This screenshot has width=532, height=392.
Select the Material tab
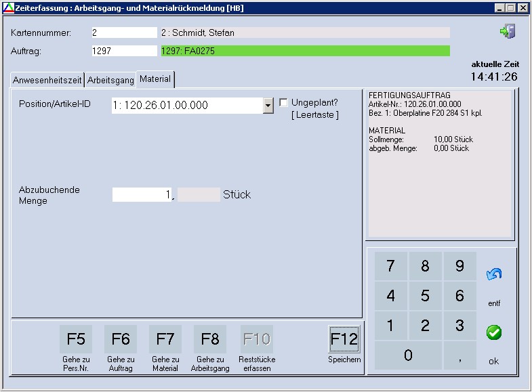155,79
